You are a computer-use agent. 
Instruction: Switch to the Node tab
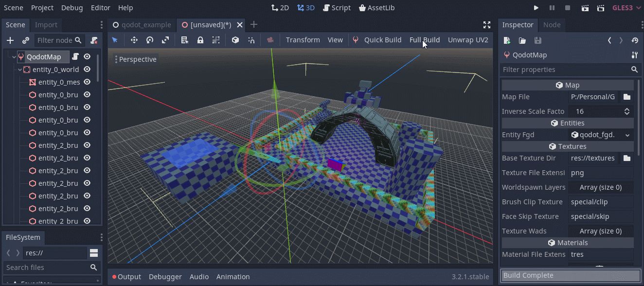552,25
